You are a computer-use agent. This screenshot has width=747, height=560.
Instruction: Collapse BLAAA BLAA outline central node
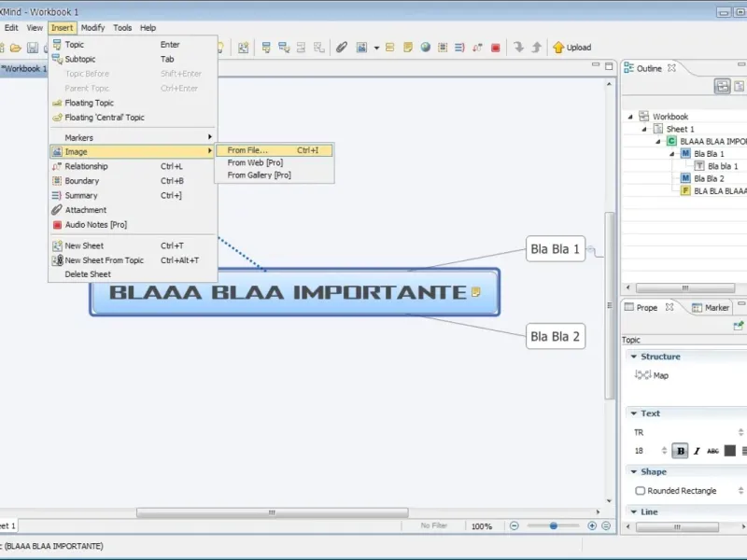click(658, 142)
